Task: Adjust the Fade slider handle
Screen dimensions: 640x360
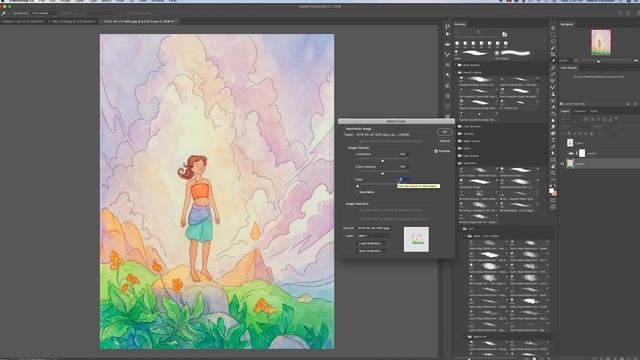Action: (x=358, y=186)
